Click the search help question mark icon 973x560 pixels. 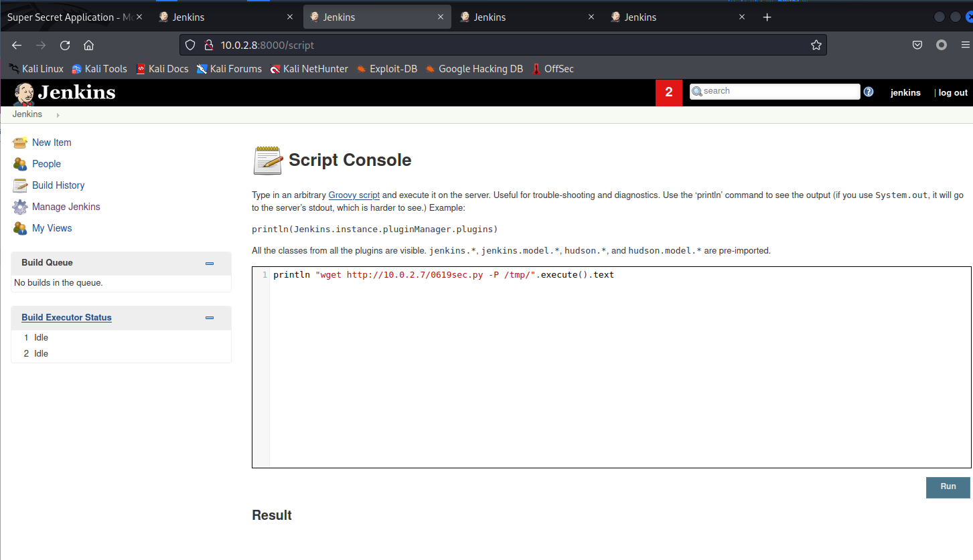click(869, 92)
